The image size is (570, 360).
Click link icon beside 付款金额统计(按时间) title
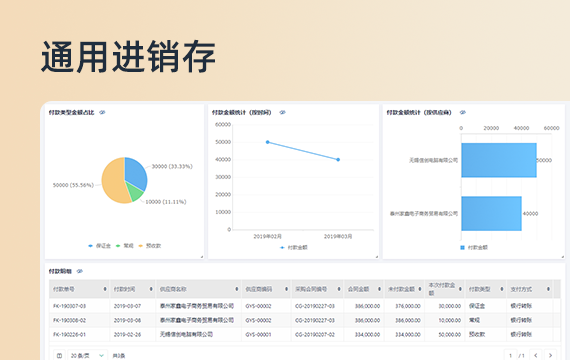click(x=282, y=112)
